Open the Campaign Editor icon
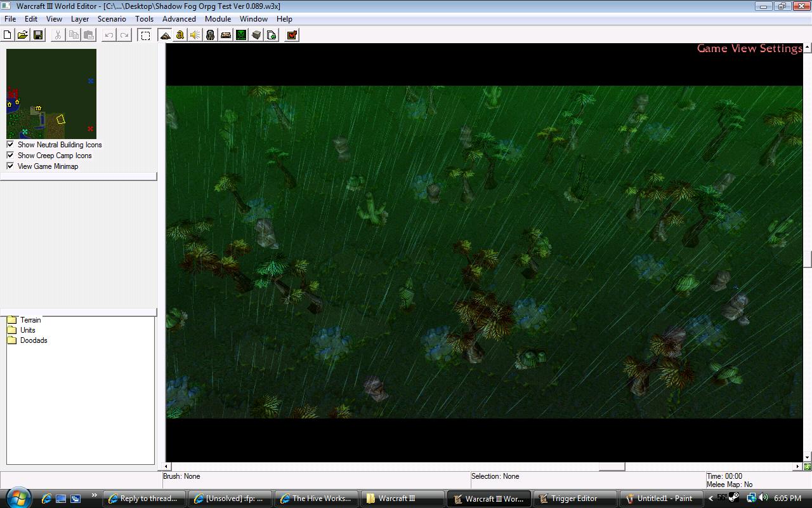This screenshot has height=508, width=812. pyautogui.click(x=226, y=35)
